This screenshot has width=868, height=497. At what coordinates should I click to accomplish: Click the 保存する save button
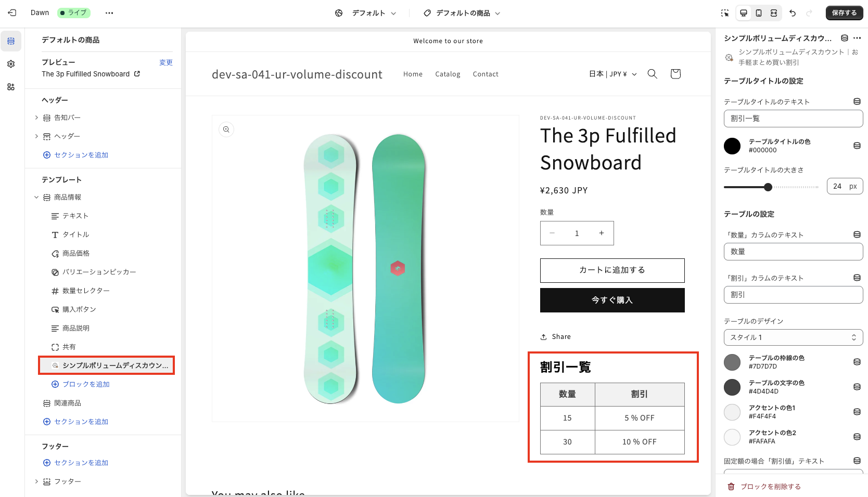point(844,12)
